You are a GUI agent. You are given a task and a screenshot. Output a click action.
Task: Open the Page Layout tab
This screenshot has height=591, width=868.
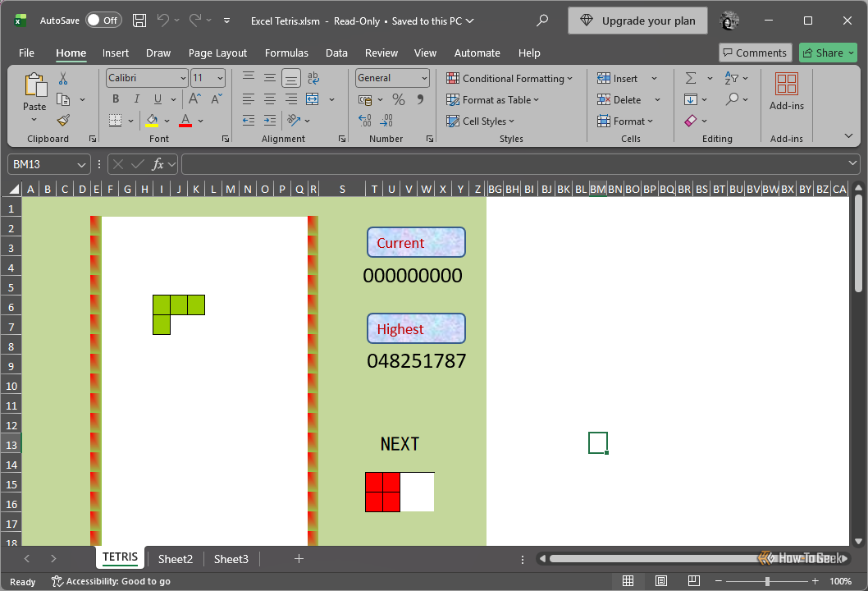(x=217, y=53)
